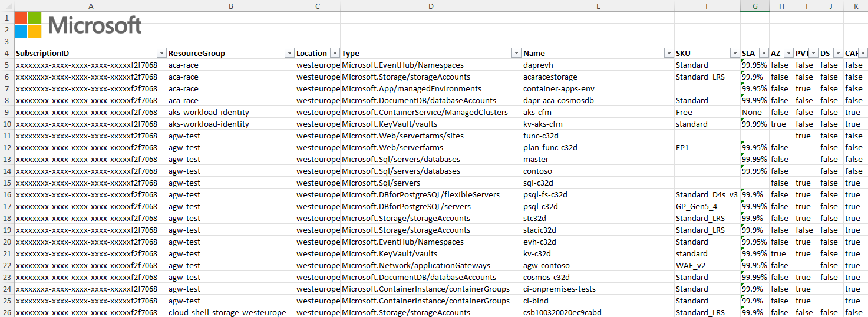Select column E header
This screenshot has width=868, height=317.
click(x=598, y=6)
